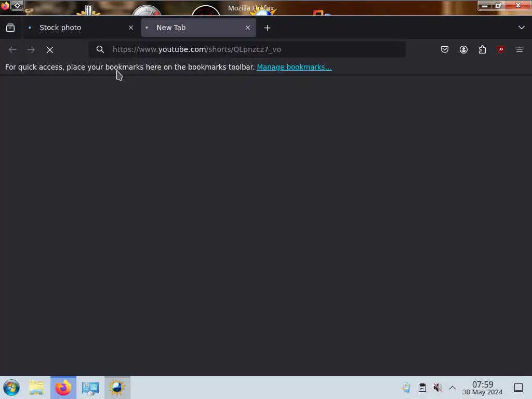Image resolution: width=532 pixels, height=399 pixels.
Task: Go back one page
Action: [x=12, y=49]
